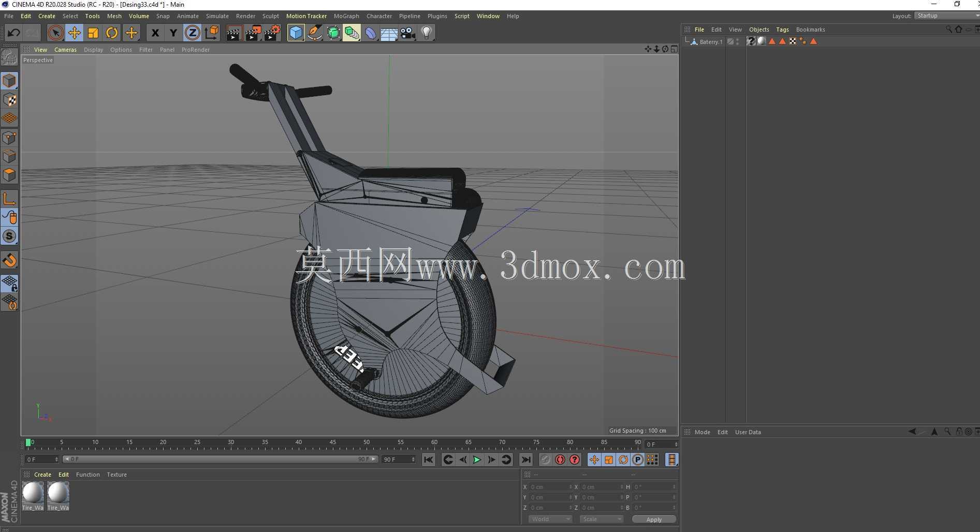
Task: Open Object Manager Tags menu
Action: (782, 29)
